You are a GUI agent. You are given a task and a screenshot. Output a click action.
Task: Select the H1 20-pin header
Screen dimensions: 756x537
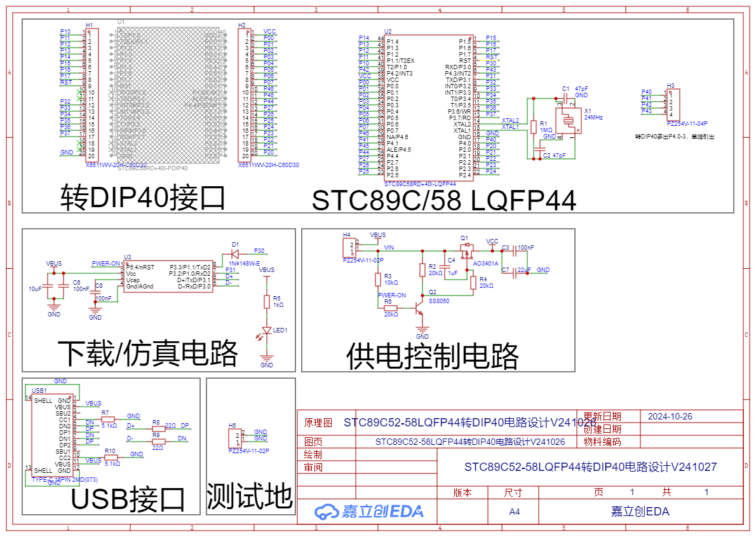tap(92, 95)
